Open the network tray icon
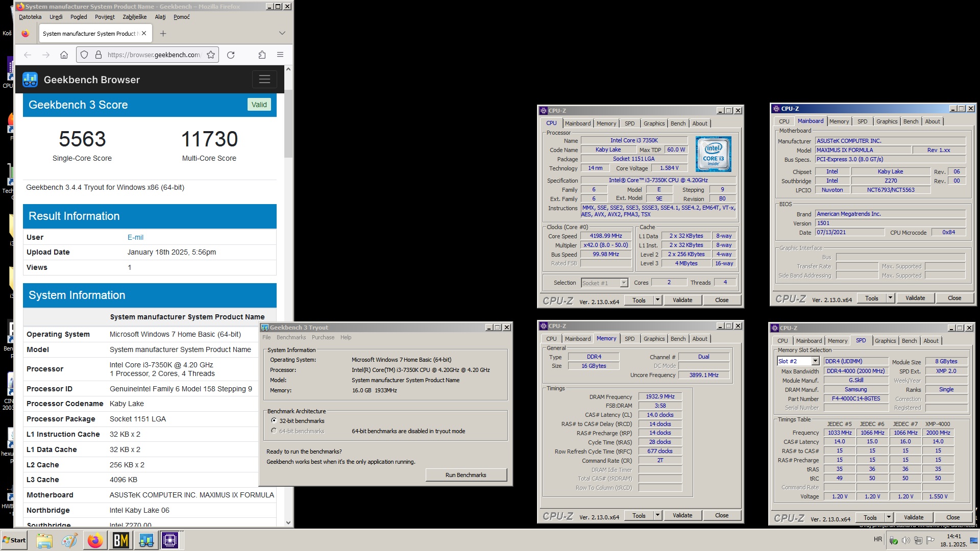 pos(918,540)
